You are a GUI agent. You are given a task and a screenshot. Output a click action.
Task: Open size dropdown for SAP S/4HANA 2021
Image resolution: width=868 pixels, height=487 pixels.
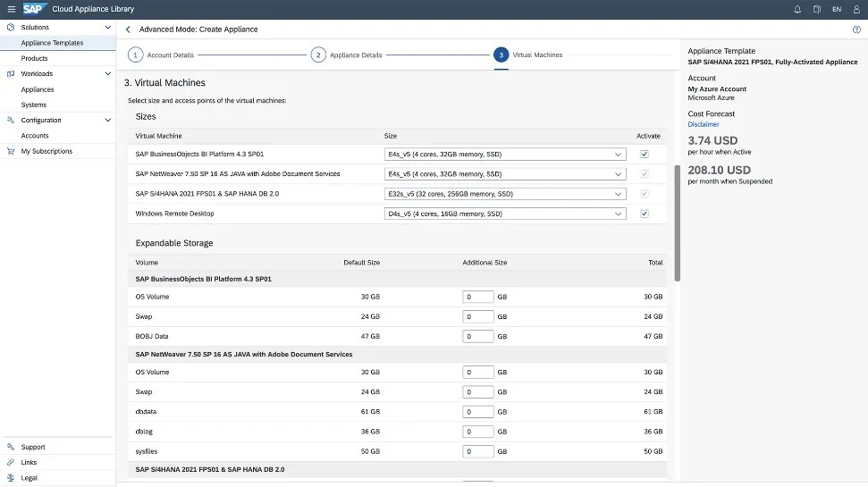click(504, 194)
